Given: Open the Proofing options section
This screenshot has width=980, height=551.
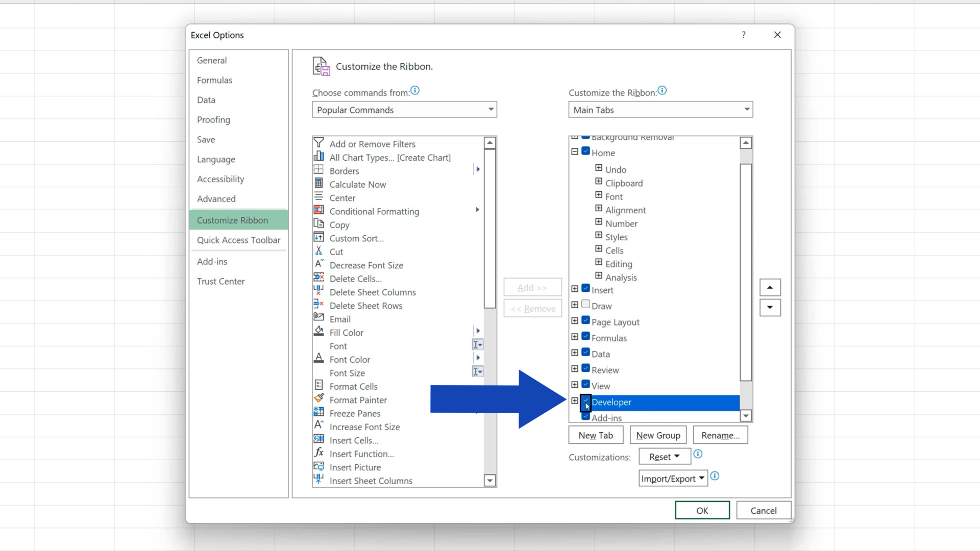Looking at the screenshot, I should point(213,119).
